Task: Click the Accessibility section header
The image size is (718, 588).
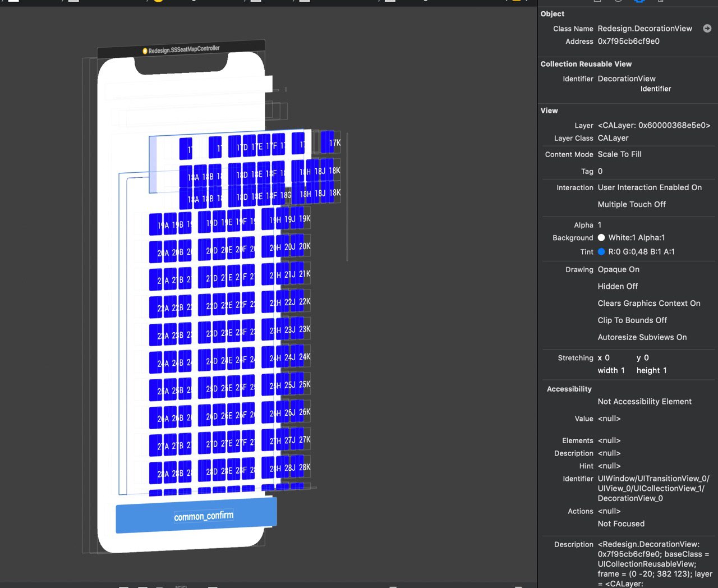Action: (569, 389)
